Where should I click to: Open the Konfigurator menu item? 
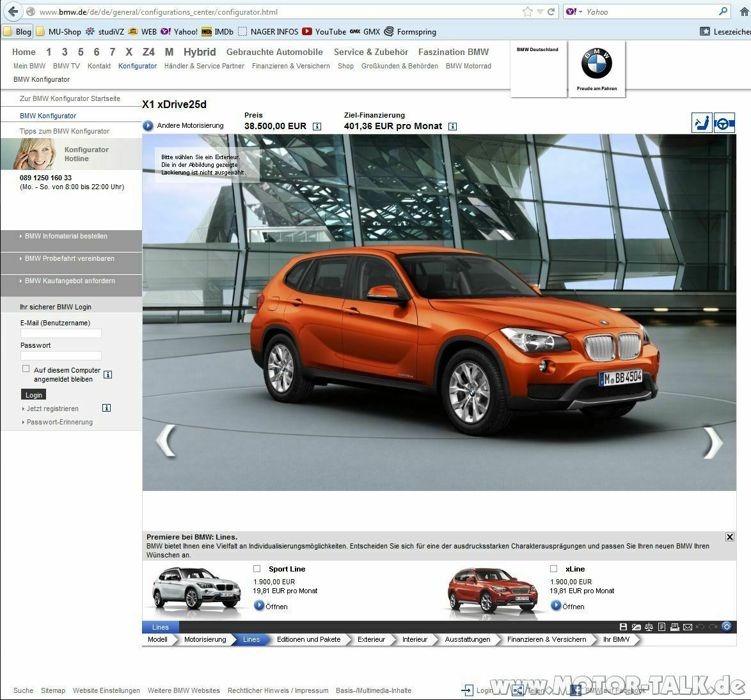coord(138,66)
